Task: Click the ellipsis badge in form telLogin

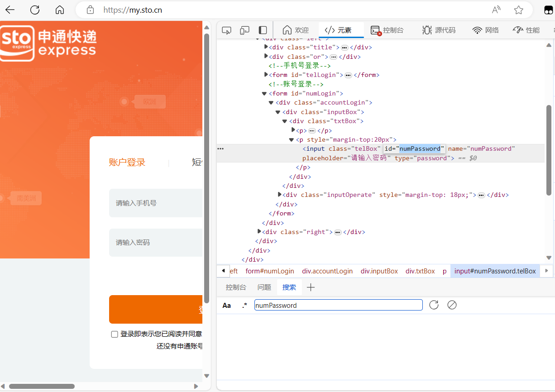Action: pyautogui.click(x=348, y=75)
